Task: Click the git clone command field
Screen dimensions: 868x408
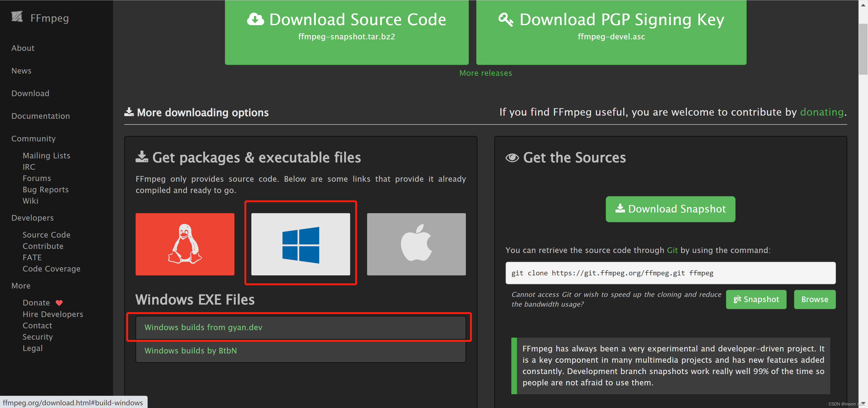Action: pos(670,273)
